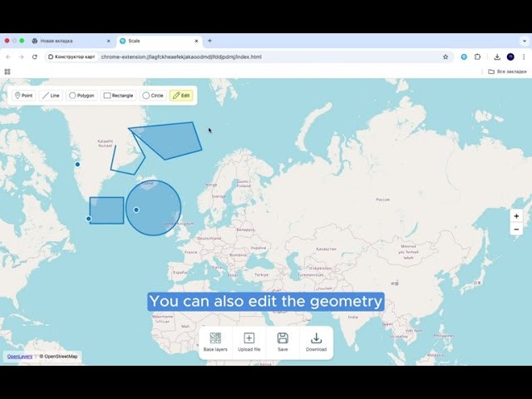This screenshot has height=399, width=532.
Task: Zoom in with the plus button
Action: point(516,216)
